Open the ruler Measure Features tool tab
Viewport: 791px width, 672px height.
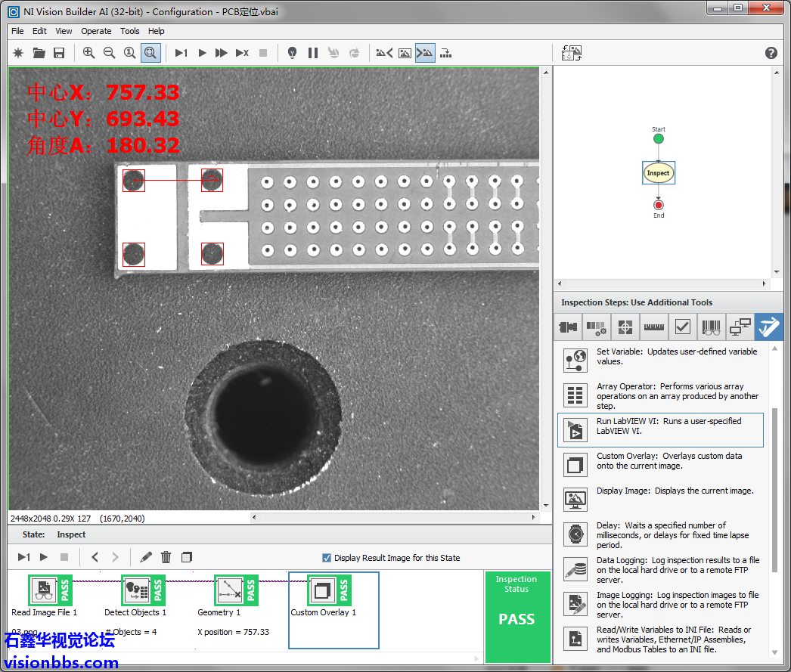point(653,327)
